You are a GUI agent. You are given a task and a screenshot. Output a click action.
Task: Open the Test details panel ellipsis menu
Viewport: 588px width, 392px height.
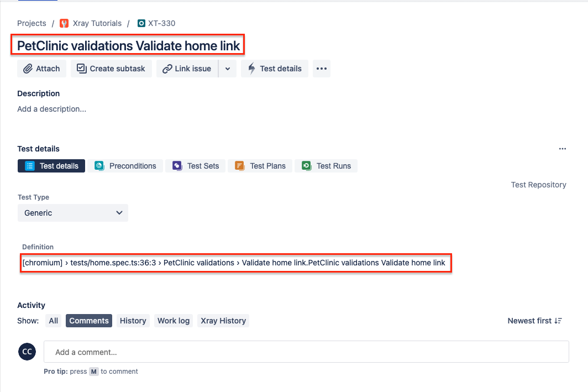563,149
